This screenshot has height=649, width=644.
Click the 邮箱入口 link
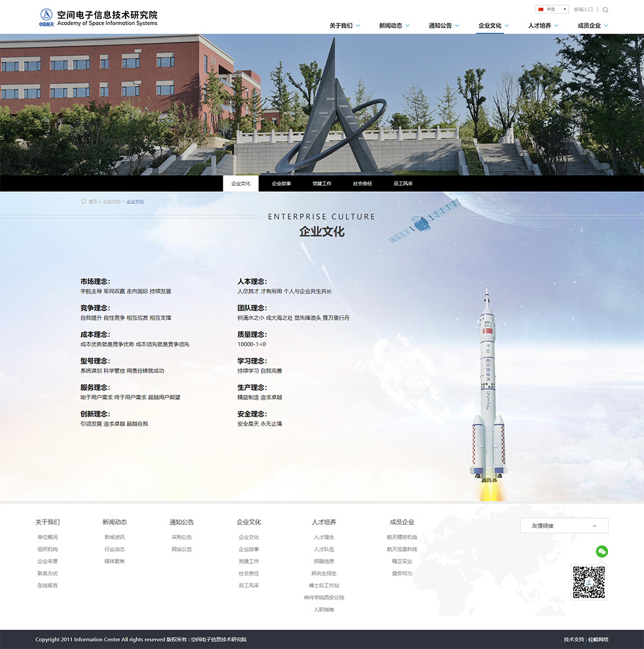coord(583,10)
